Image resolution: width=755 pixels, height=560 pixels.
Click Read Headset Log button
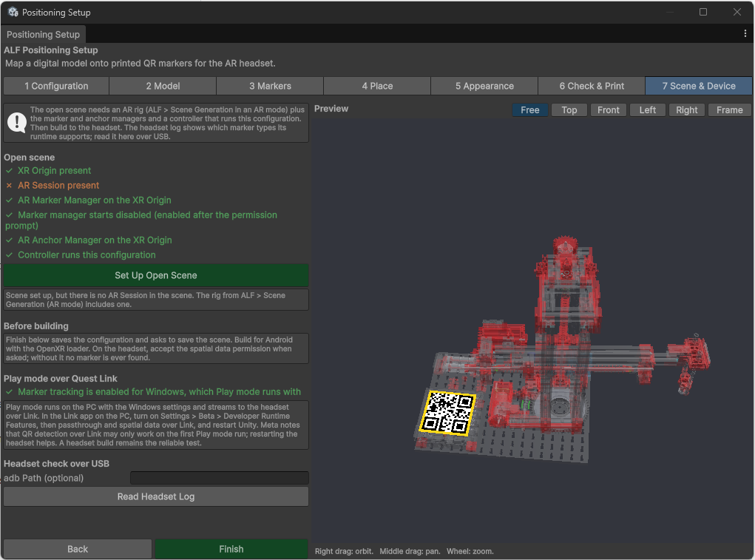(156, 496)
